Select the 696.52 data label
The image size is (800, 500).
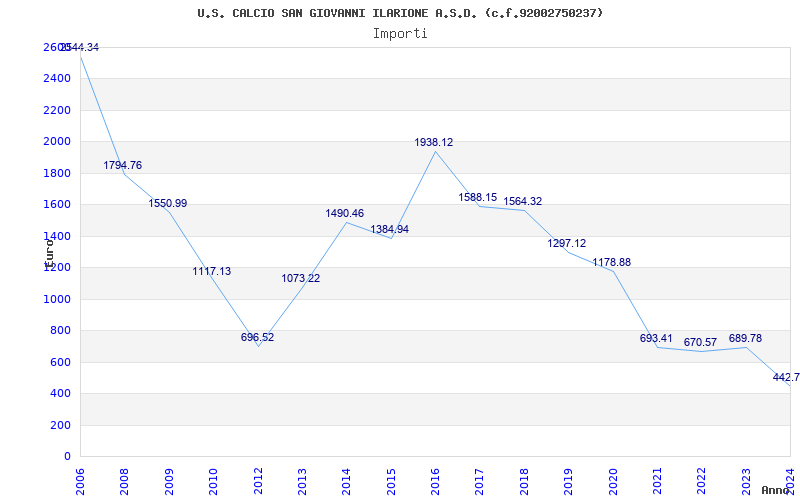(x=258, y=337)
